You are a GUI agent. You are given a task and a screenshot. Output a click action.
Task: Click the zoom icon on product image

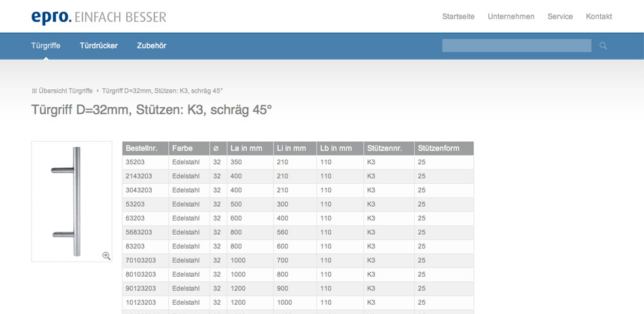pyautogui.click(x=107, y=256)
